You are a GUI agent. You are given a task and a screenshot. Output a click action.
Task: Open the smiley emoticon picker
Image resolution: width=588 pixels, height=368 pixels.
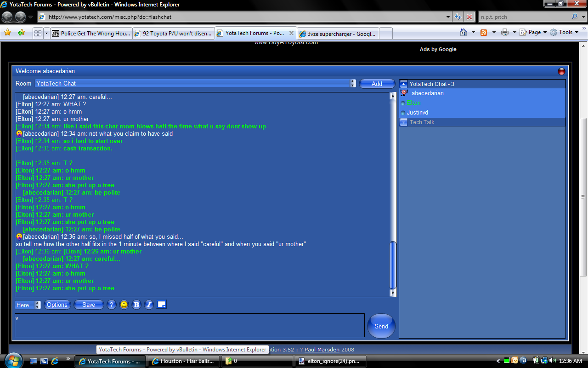[x=124, y=305]
